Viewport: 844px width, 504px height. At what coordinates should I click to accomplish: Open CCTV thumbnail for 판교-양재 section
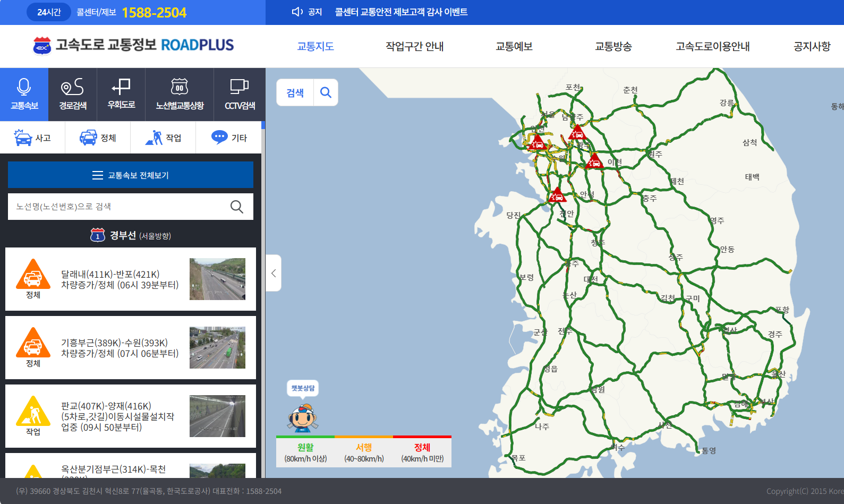click(217, 416)
